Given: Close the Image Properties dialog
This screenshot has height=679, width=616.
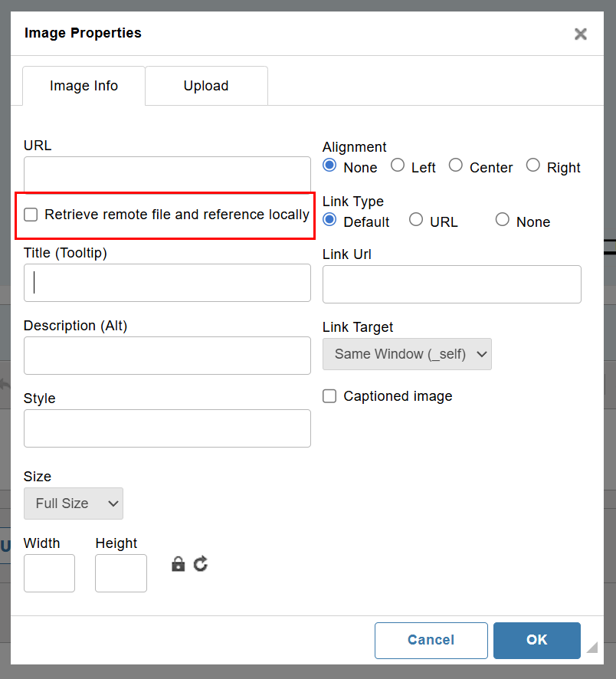Looking at the screenshot, I should [581, 34].
